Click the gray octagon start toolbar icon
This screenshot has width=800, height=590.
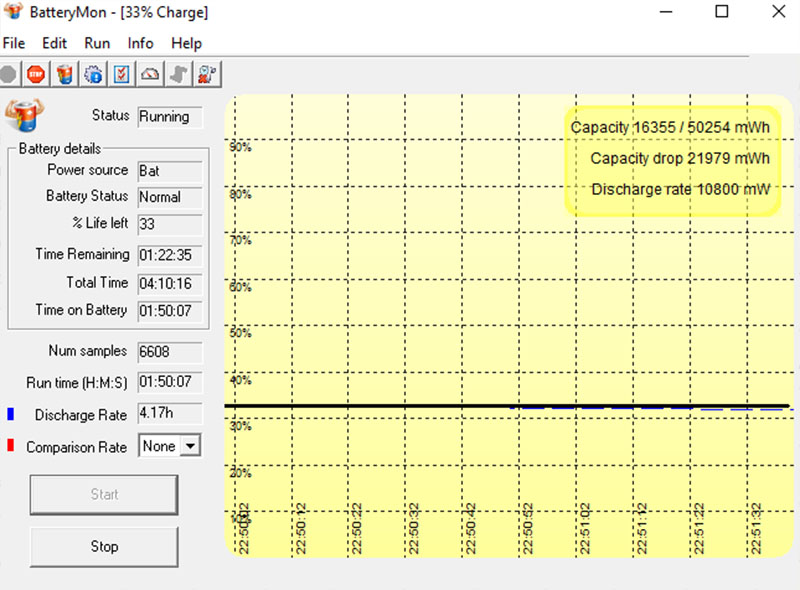click(x=9, y=75)
